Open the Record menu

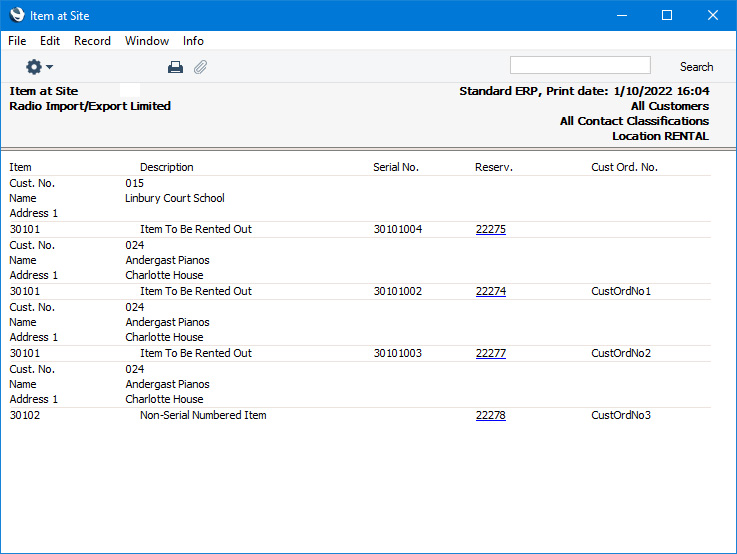click(92, 41)
